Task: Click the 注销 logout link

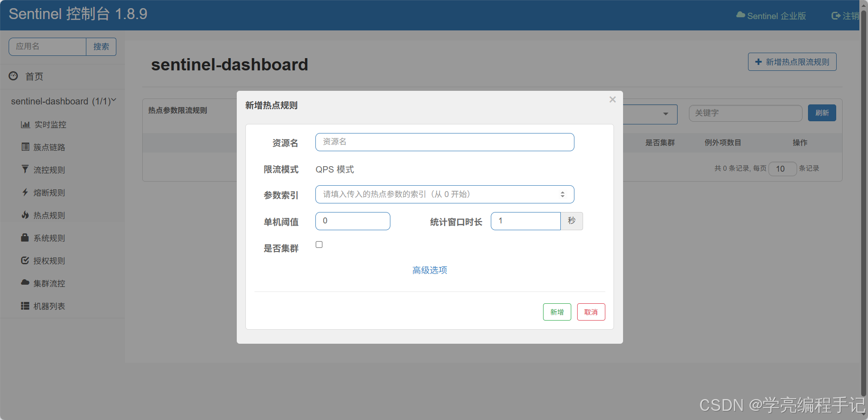Action: coord(845,16)
